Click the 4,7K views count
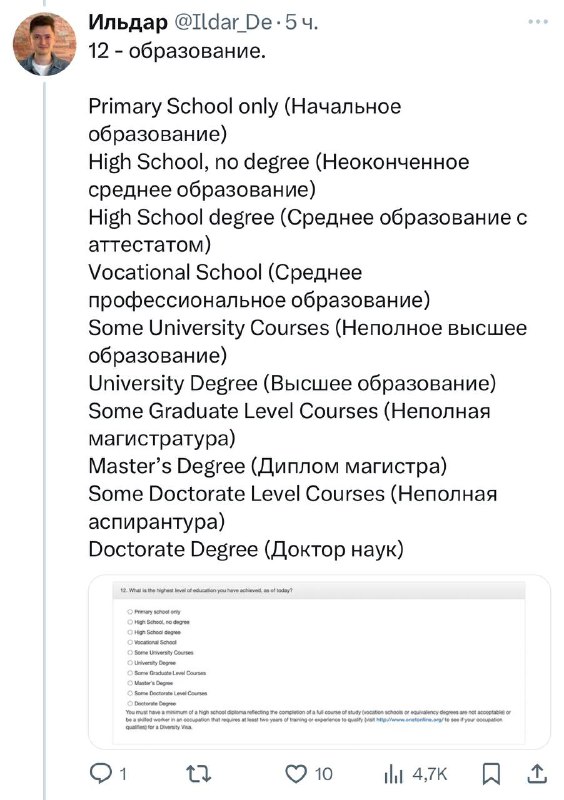The image size is (564, 800). (430, 774)
